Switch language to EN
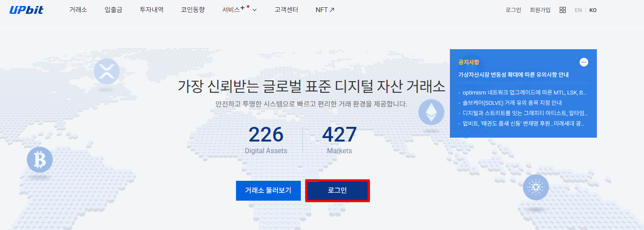This screenshot has width=644, height=230. pyautogui.click(x=578, y=10)
